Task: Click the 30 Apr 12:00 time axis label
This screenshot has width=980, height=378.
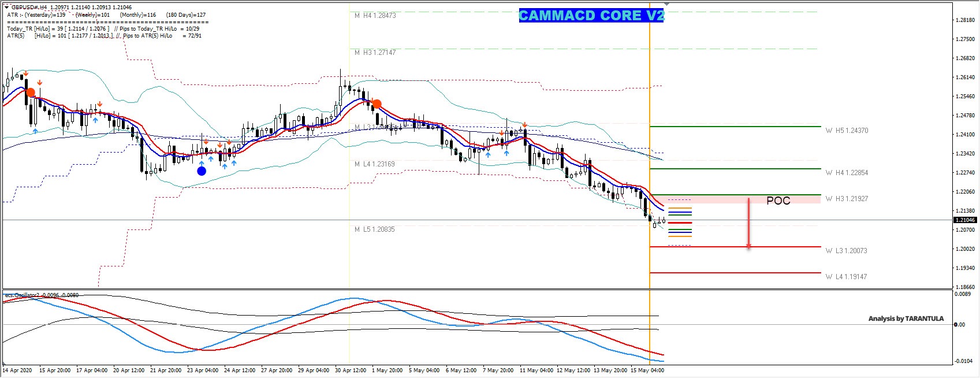Action: point(351,370)
